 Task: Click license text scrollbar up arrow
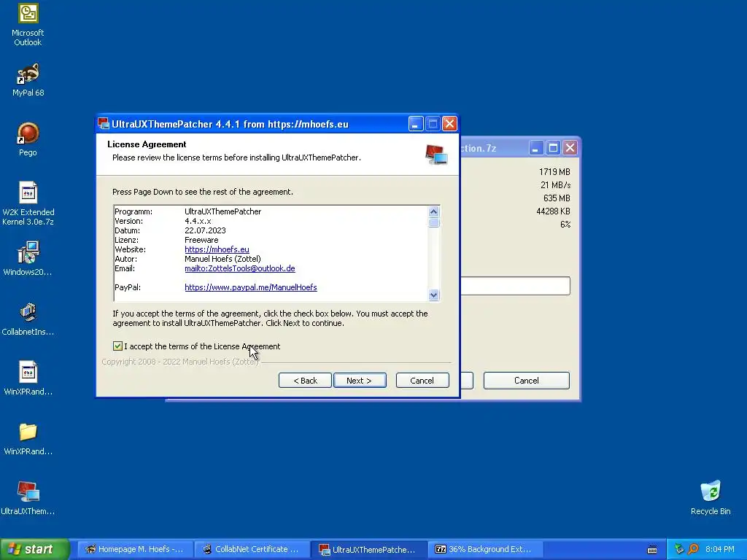[x=433, y=212]
